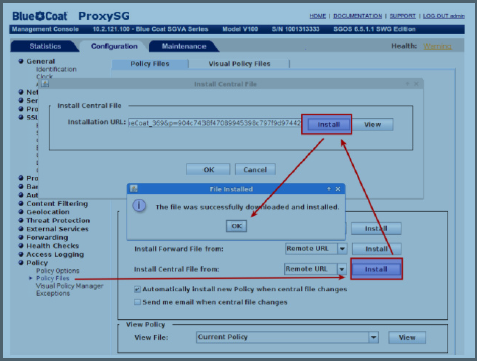Click the Java icon in File Installed title bar
This screenshot has height=362, width=477.
134,189
